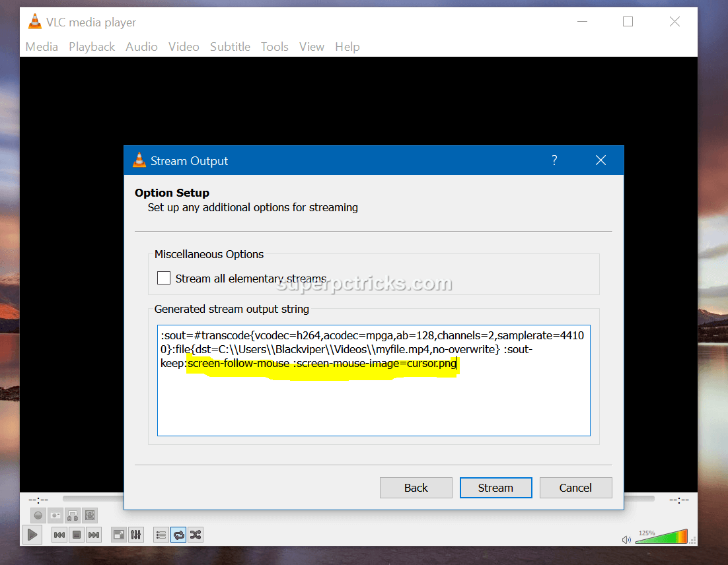Screen dimensions: 728x565
Task: Open the Media menu
Action: (x=41, y=46)
